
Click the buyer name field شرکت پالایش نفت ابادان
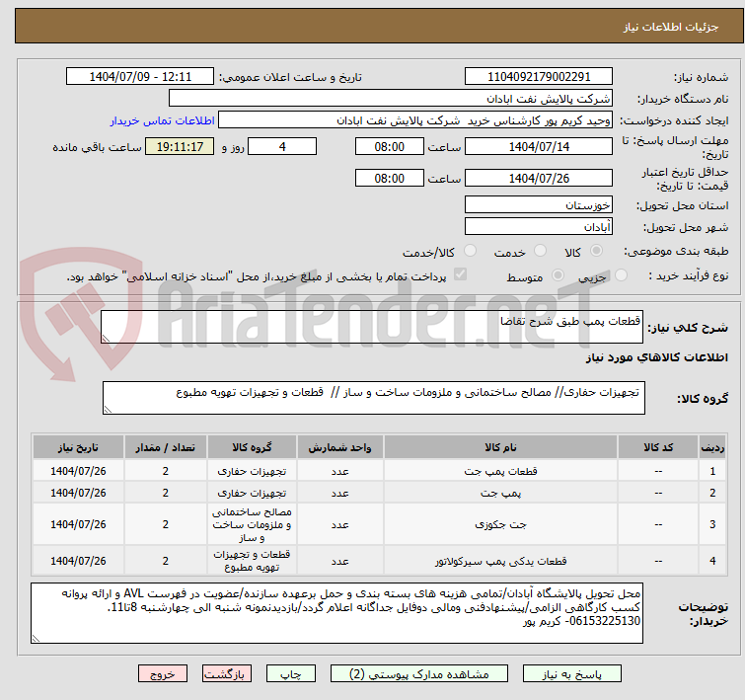391,99
